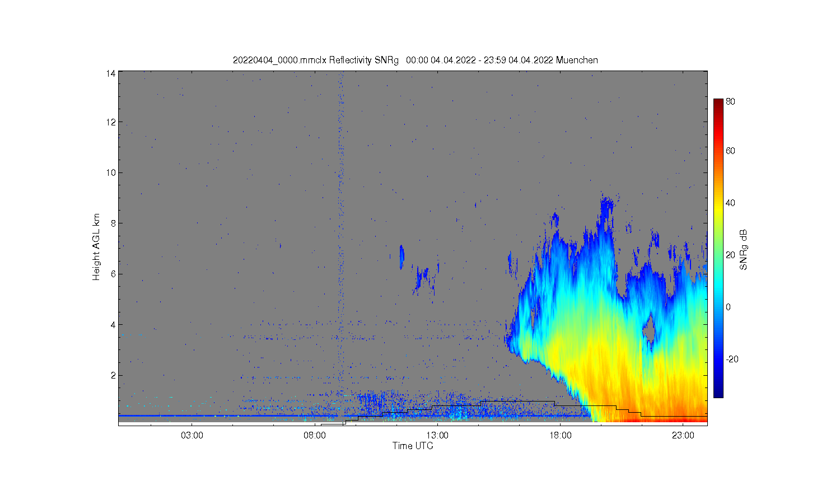
Task: Click the 08:00 time tick label
Action: pos(315,436)
